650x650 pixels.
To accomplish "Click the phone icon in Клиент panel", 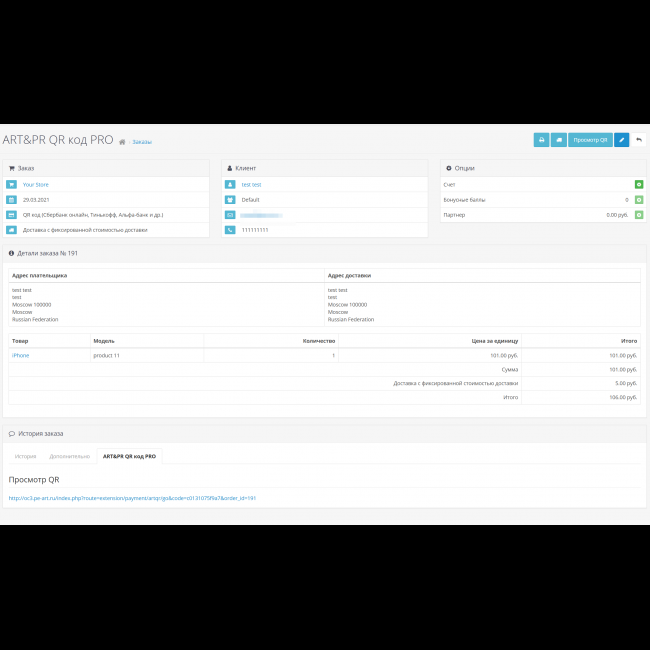I will click(x=229, y=229).
